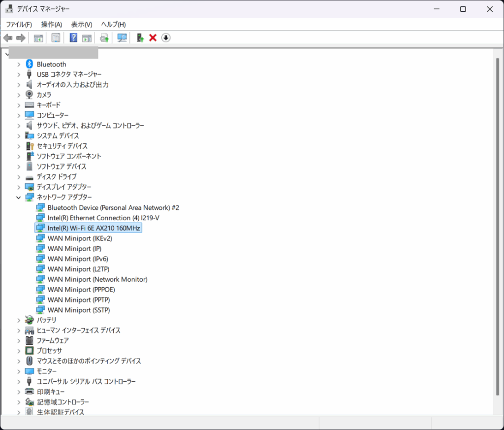Collapse the root computer node chevron
The width and height of the screenshot is (504, 430).
pos(7,54)
